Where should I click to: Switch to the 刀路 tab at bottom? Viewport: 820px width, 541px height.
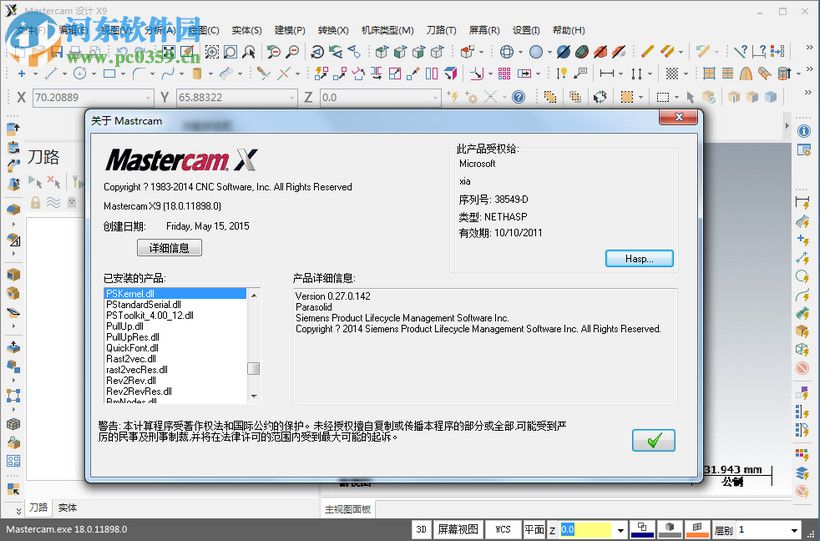click(x=39, y=508)
